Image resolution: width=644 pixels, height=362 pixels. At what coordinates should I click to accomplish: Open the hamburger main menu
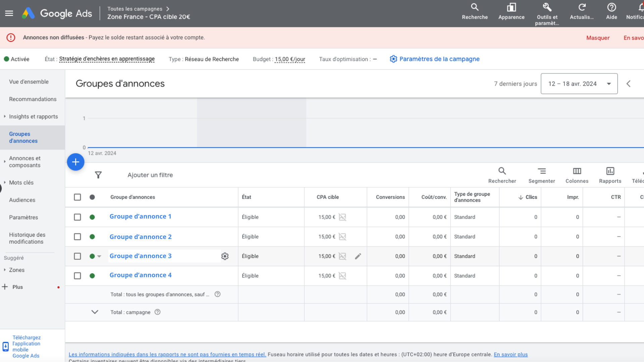tap(9, 13)
